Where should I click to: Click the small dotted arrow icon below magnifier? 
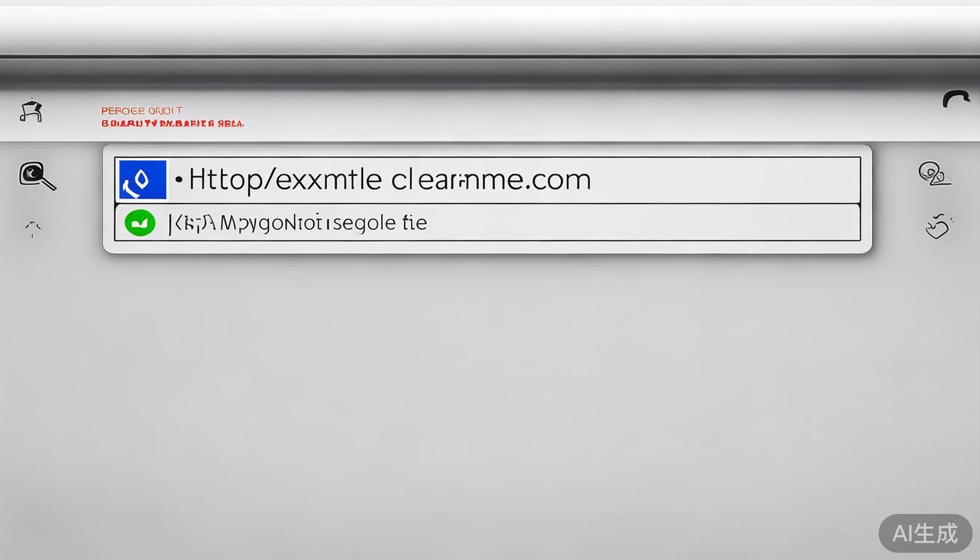33,229
